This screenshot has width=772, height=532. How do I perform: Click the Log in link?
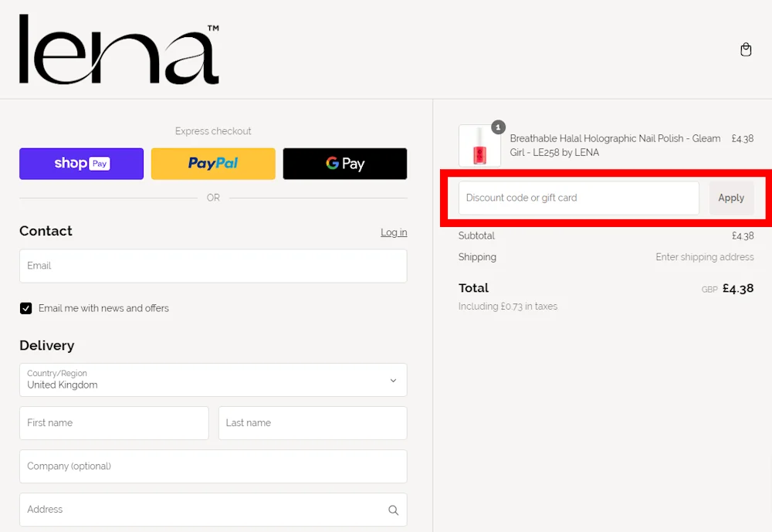[394, 232]
